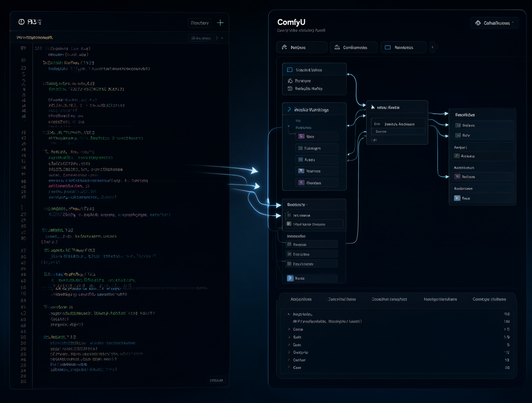532x403 pixels.
Task: Click the cursor arrow icon in the center node header
Action: [373, 107]
